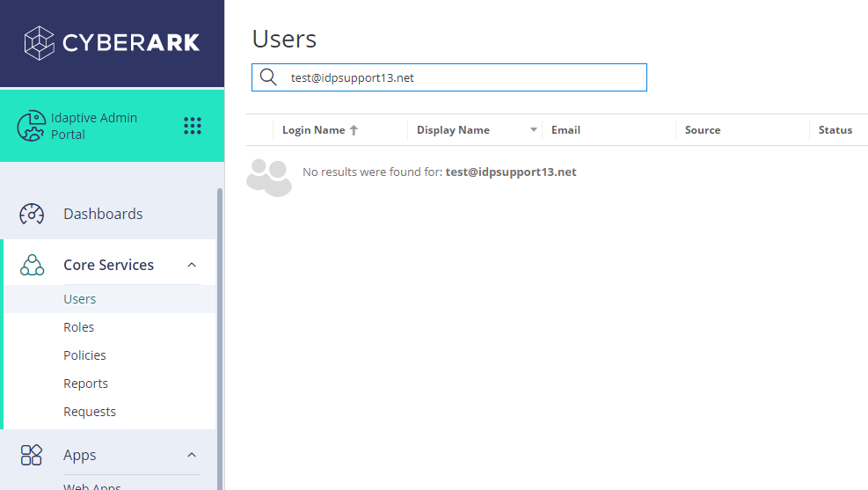This screenshot has width=868, height=490.
Task: Collapse the Apps section chevron
Action: 192,455
